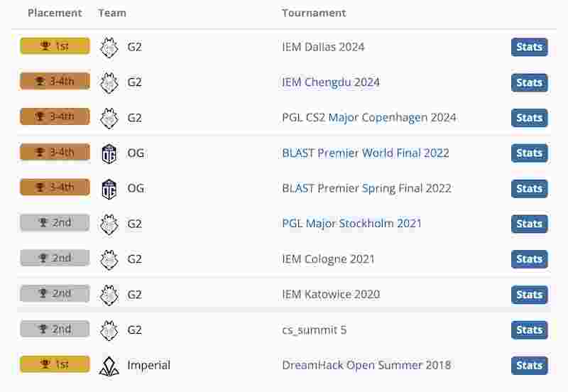Click G2 logo in cs_summit 5 row
Screen dimensions: 568x392
tap(109, 330)
